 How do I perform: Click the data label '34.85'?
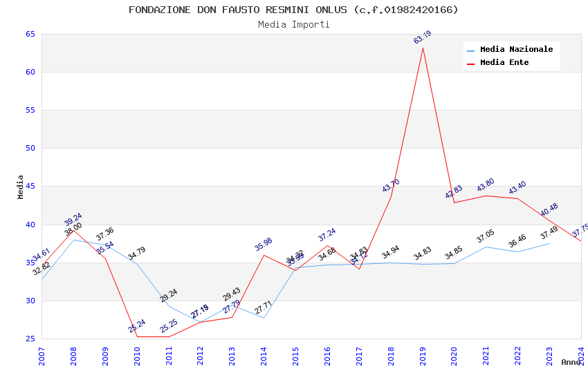pyautogui.click(x=454, y=253)
